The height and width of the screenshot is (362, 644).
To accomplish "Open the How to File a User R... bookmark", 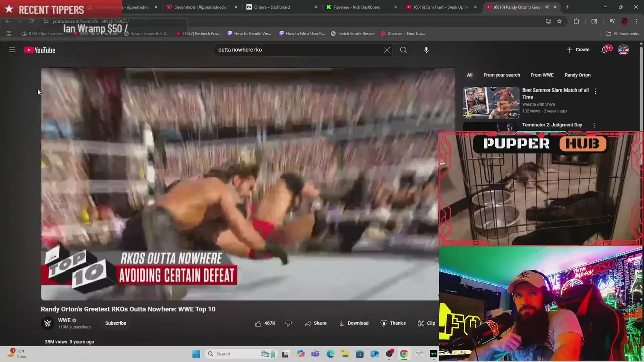I will click(301, 33).
